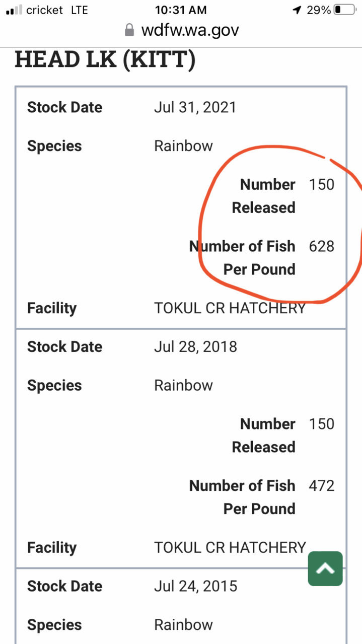The width and height of the screenshot is (362, 644).
Task: Tap the cricket LTE carrier label
Action: [x=57, y=10]
